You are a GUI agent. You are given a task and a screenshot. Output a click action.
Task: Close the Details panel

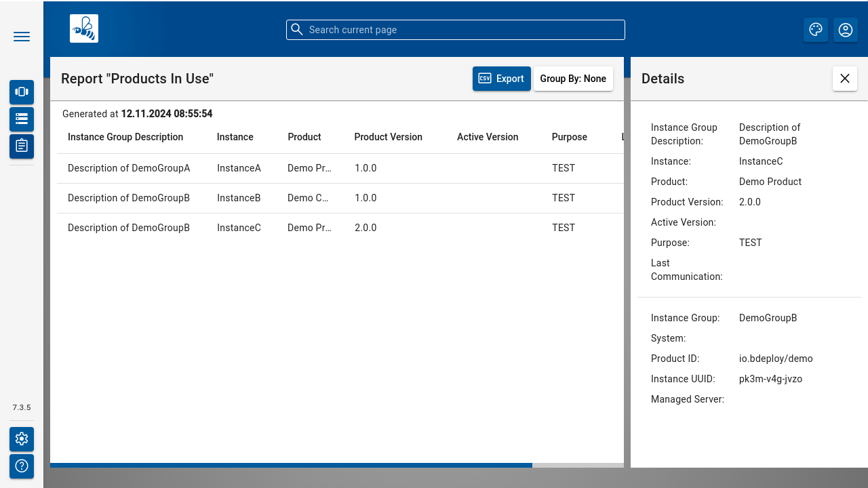point(845,79)
